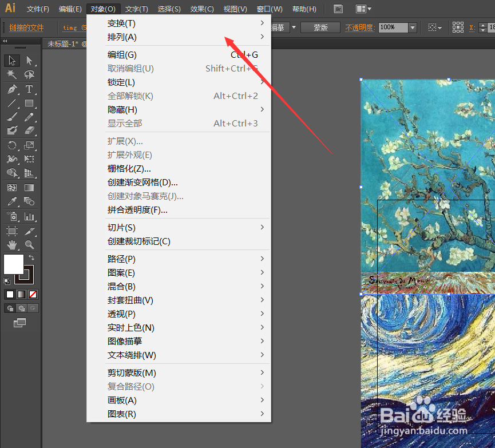Click the white Fill color swatch
The height and width of the screenshot is (448, 495).
coord(14,264)
